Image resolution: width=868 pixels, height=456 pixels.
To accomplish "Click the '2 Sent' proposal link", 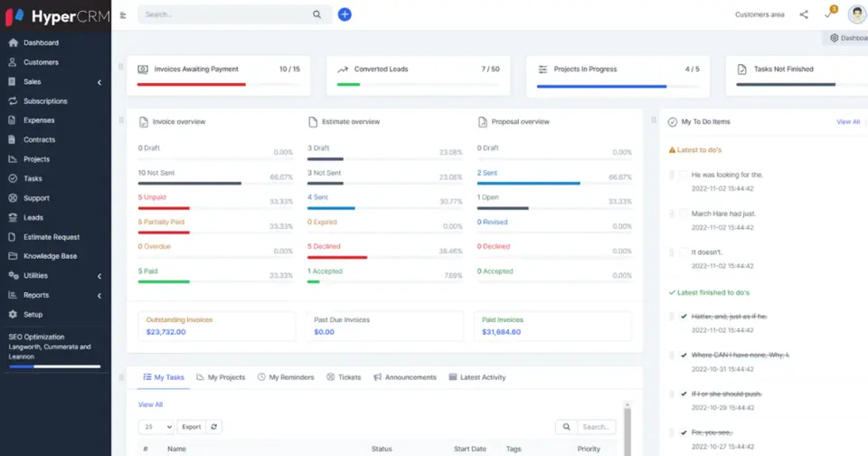I will click(x=487, y=173).
